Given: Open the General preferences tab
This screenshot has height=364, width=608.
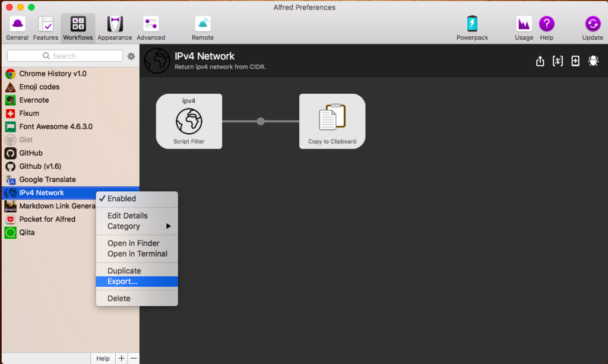Looking at the screenshot, I should coord(17,29).
